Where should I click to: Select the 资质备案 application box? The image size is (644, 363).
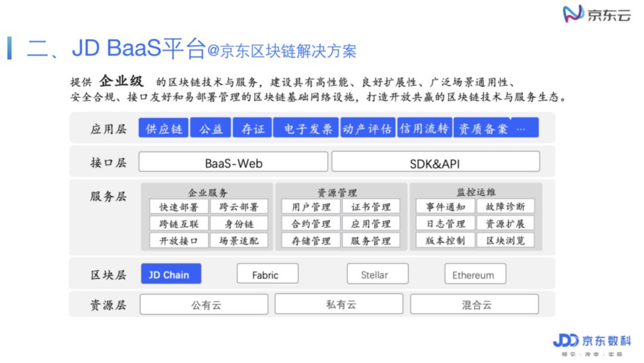(x=482, y=128)
